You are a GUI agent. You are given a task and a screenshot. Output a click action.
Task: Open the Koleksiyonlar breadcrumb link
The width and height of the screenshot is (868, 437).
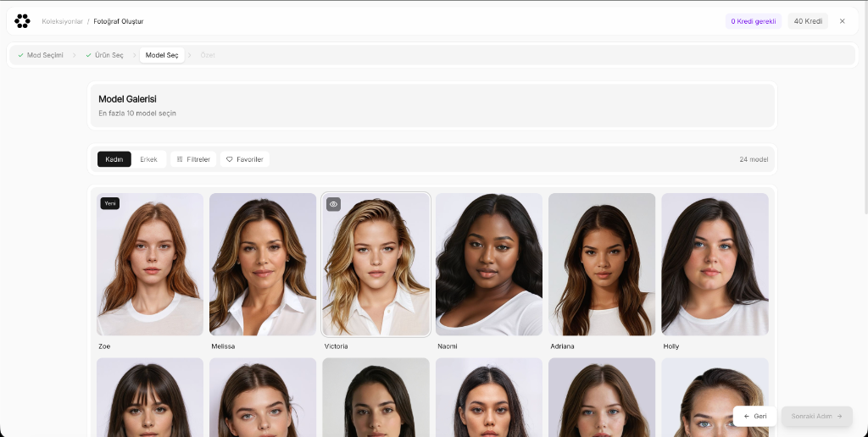click(62, 21)
